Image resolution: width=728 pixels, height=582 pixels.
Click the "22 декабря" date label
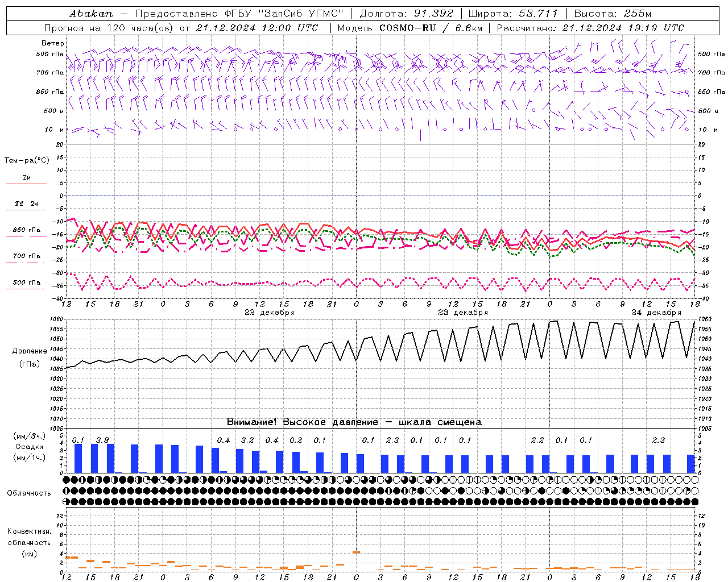click(269, 313)
